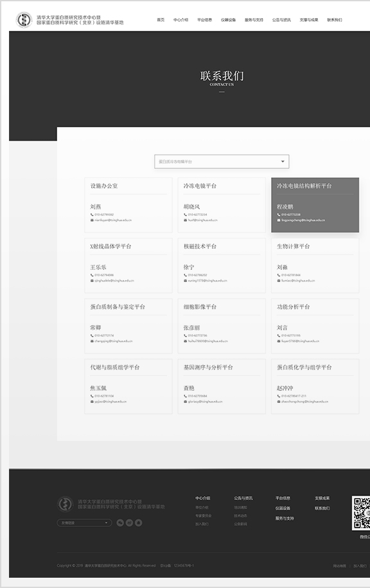
Task: Go to 仪器设备 in the top navigation
Action: tap(228, 20)
